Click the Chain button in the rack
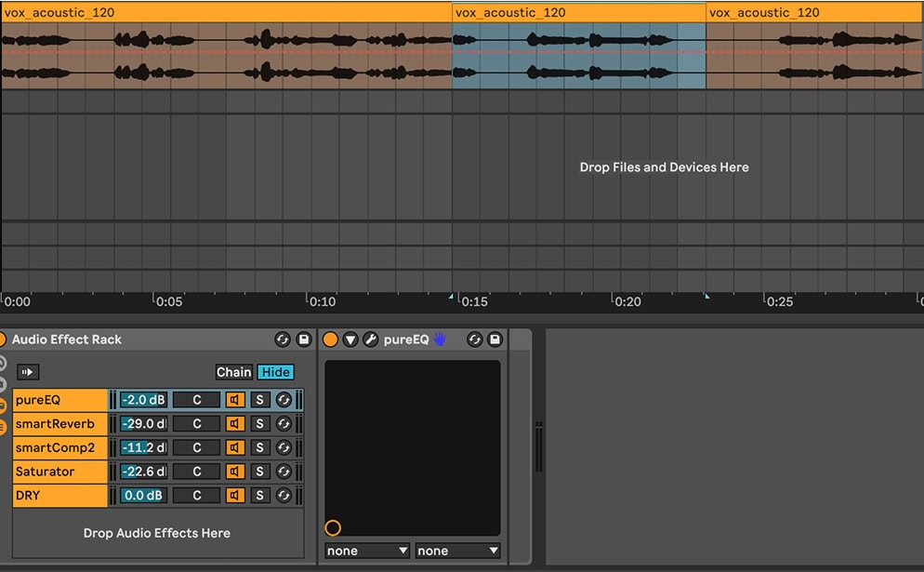 (234, 372)
